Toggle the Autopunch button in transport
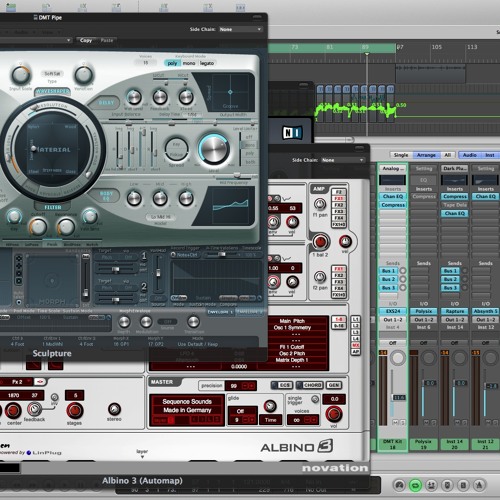Screen dimensions: 500x500 (431, 485)
